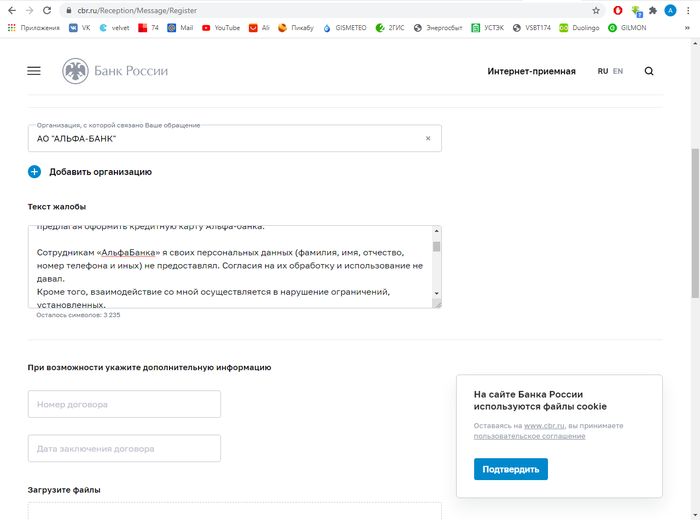Focus the Дата заключения договора field
This screenshot has height=520, width=700.
tap(124, 448)
